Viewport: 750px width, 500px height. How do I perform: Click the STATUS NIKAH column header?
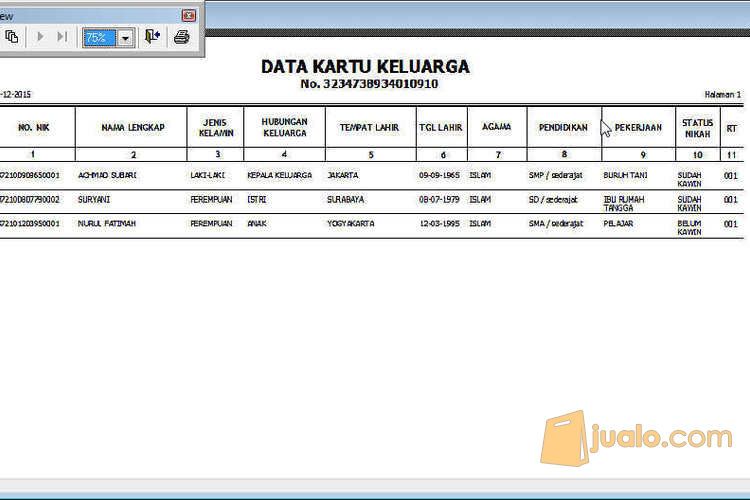point(697,127)
